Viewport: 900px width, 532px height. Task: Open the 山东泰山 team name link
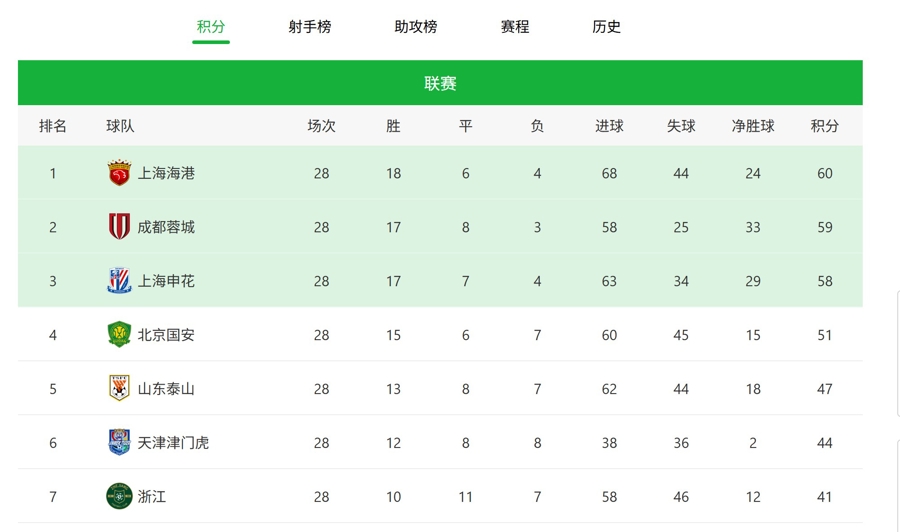[166, 389]
